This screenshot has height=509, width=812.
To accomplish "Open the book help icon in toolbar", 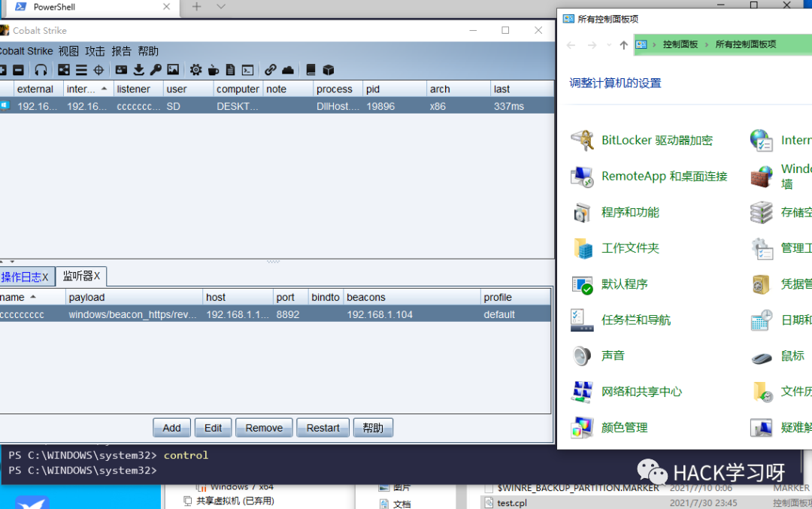I will [x=311, y=70].
